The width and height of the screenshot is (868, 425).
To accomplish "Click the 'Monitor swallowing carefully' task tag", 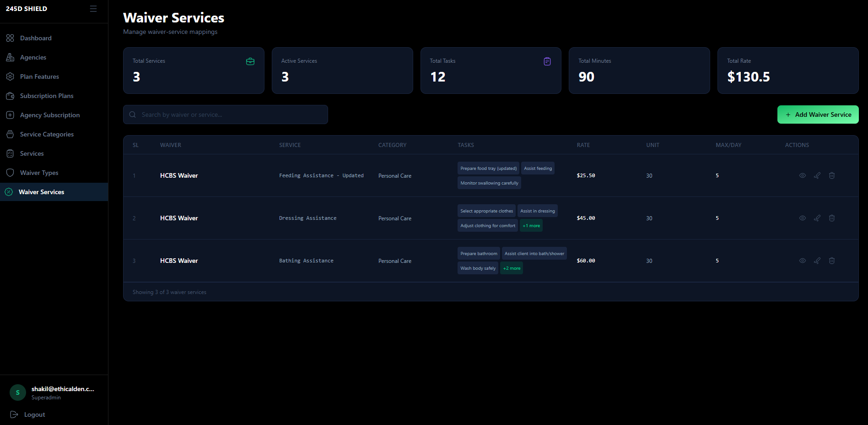I will click(489, 183).
